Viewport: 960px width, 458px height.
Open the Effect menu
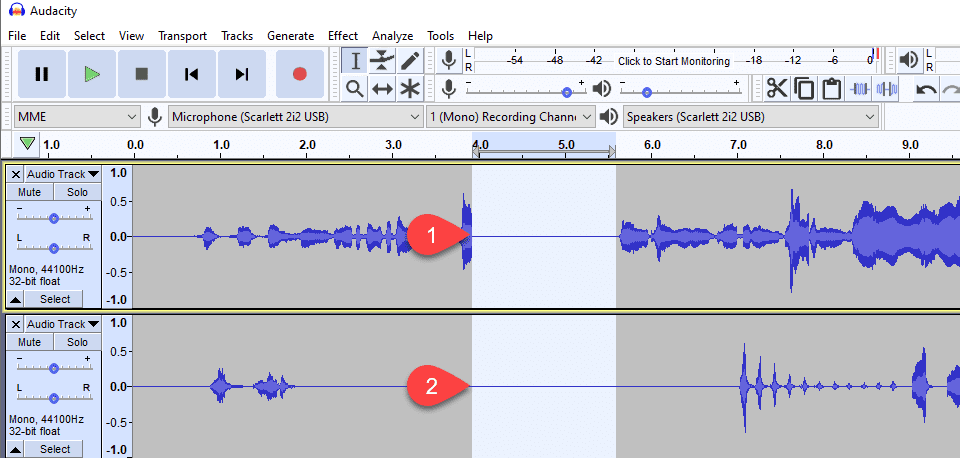coord(343,36)
